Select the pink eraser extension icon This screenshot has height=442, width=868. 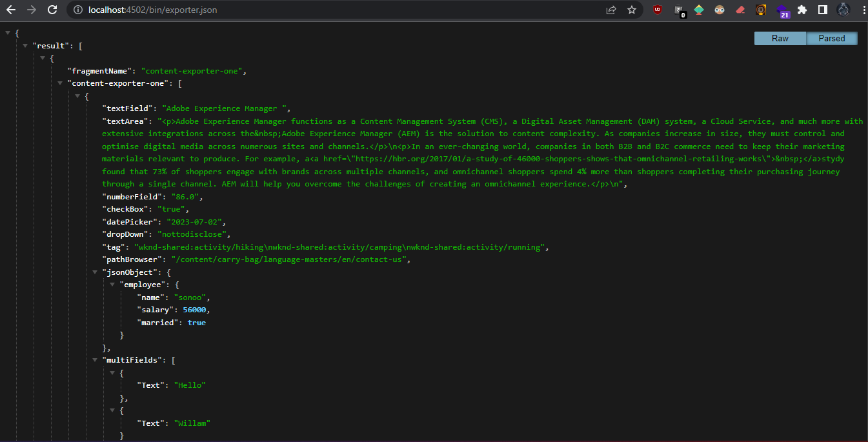tap(740, 10)
